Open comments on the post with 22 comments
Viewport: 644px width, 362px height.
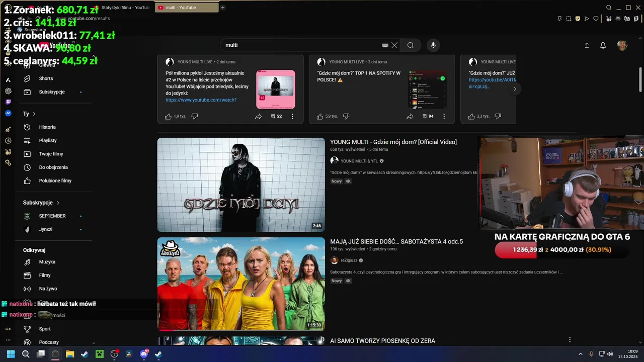coord(276,116)
